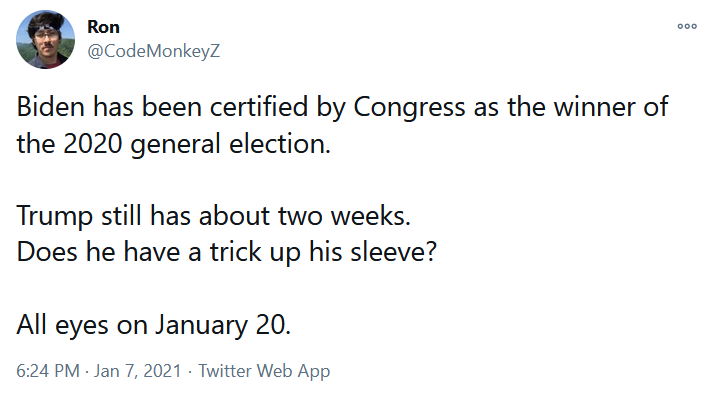The image size is (710, 395).
Task: Select the word Biden in the tweet
Action: (51, 107)
